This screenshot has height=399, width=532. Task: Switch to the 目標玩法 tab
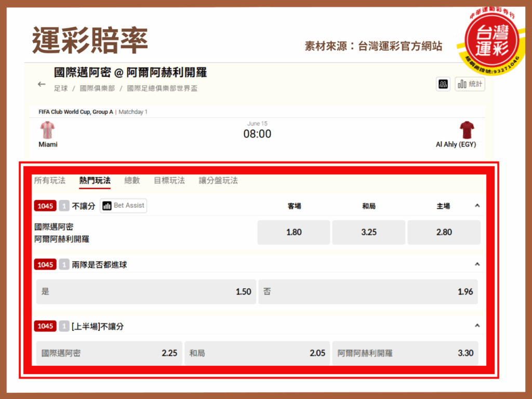(169, 180)
